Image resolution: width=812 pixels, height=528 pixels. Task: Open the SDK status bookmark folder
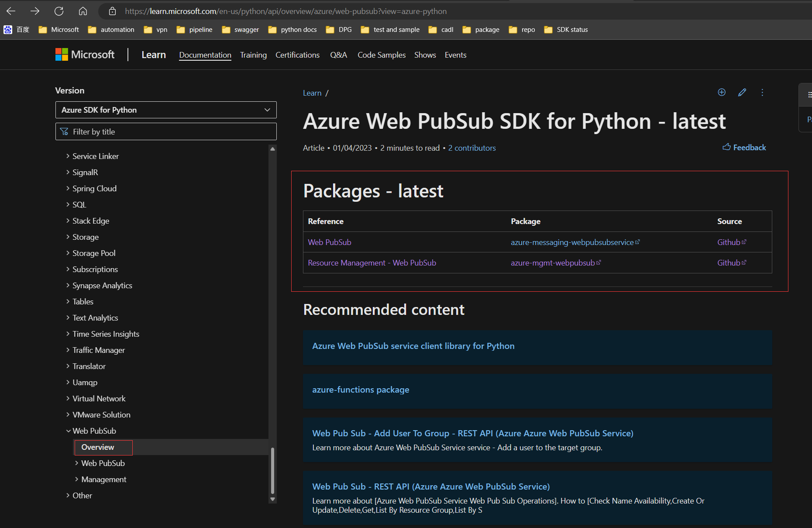pyautogui.click(x=566, y=30)
